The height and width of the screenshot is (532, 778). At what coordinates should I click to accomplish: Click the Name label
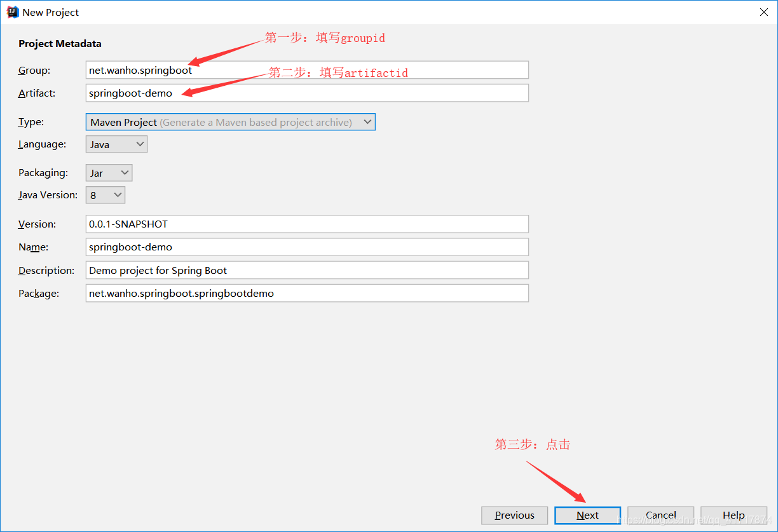click(x=33, y=247)
